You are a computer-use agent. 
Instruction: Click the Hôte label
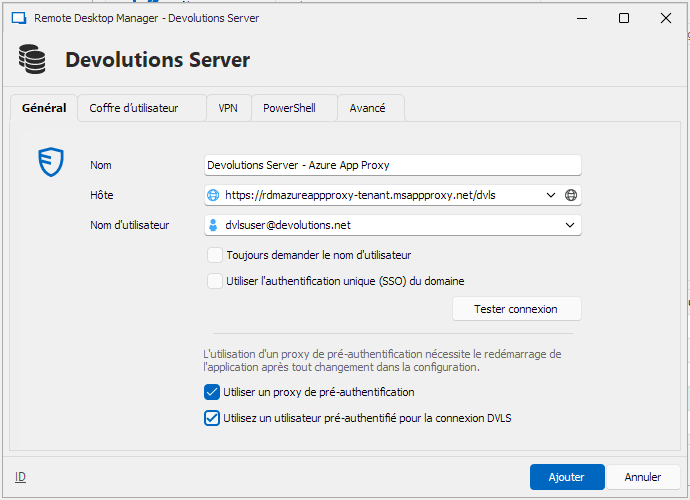[x=102, y=195]
